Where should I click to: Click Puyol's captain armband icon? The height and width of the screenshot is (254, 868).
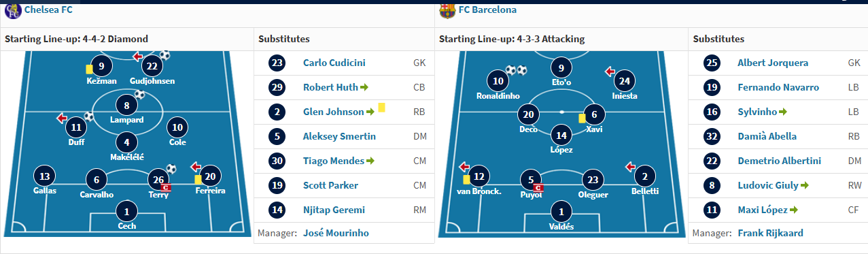coord(538,187)
